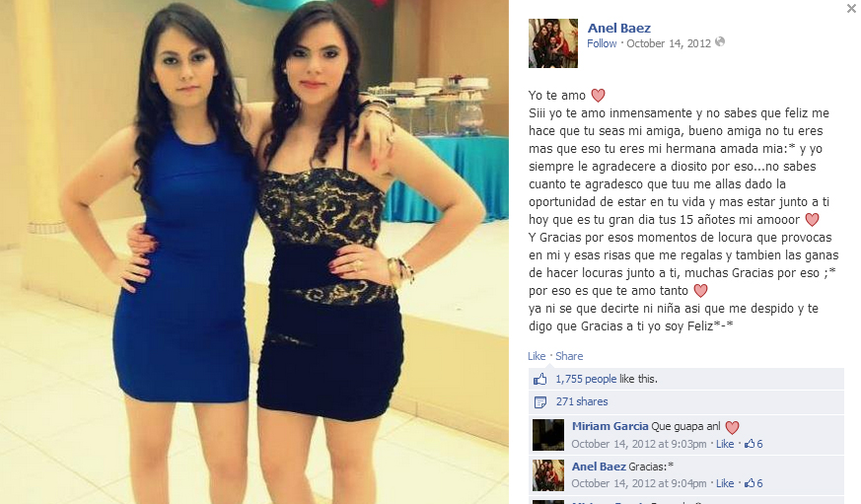The height and width of the screenshot is (504, 861).
Task: Click the thumbs-up icon beside 1,755 people
Action: tap(540, 379)
